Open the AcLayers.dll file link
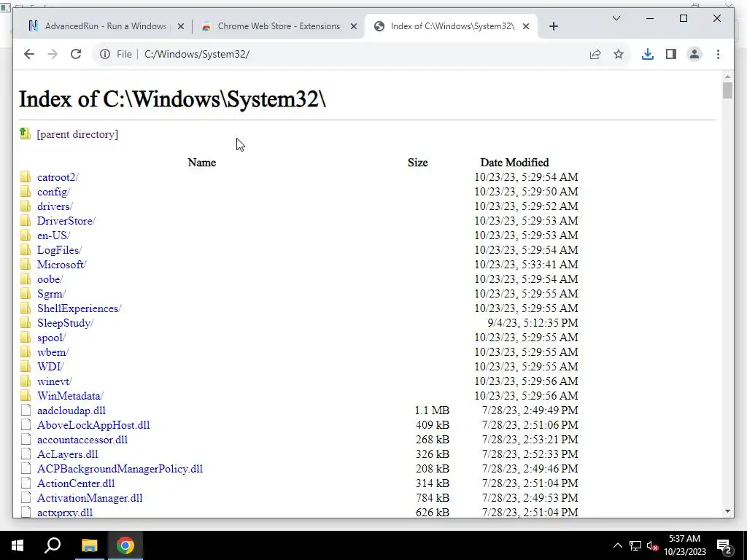Screen dimensions: 747x560 (68, 454)
